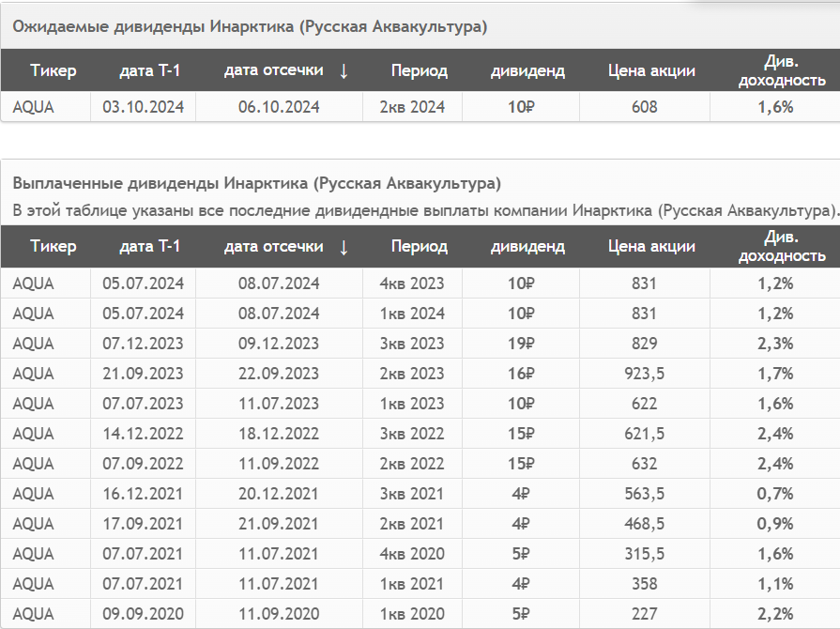
Task: Select the 1кв 2020 period cell
Action: [412, 613]
